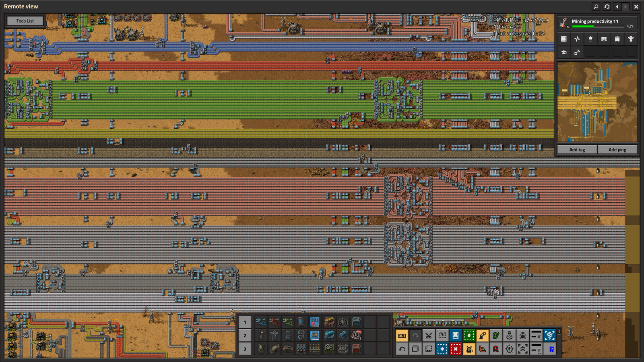Select the red deconstruction planner tool
644x362 pixels.
point(455,349)
